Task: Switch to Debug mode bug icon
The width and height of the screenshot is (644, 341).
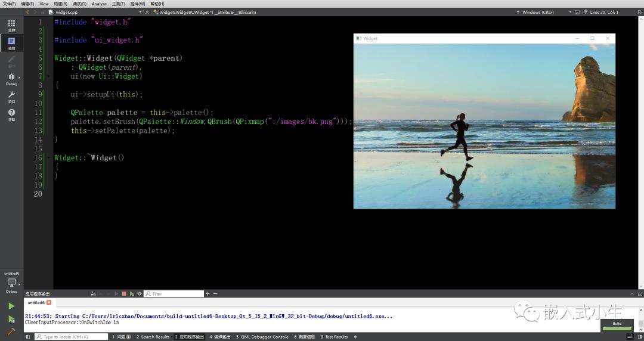Action: [x=11, y=77]
